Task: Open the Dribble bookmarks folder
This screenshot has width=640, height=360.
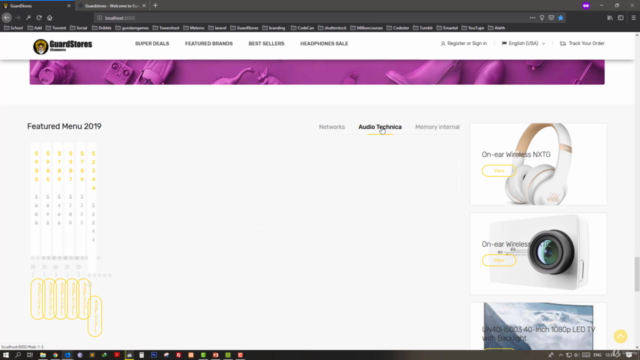Action: tap(102, 28)
